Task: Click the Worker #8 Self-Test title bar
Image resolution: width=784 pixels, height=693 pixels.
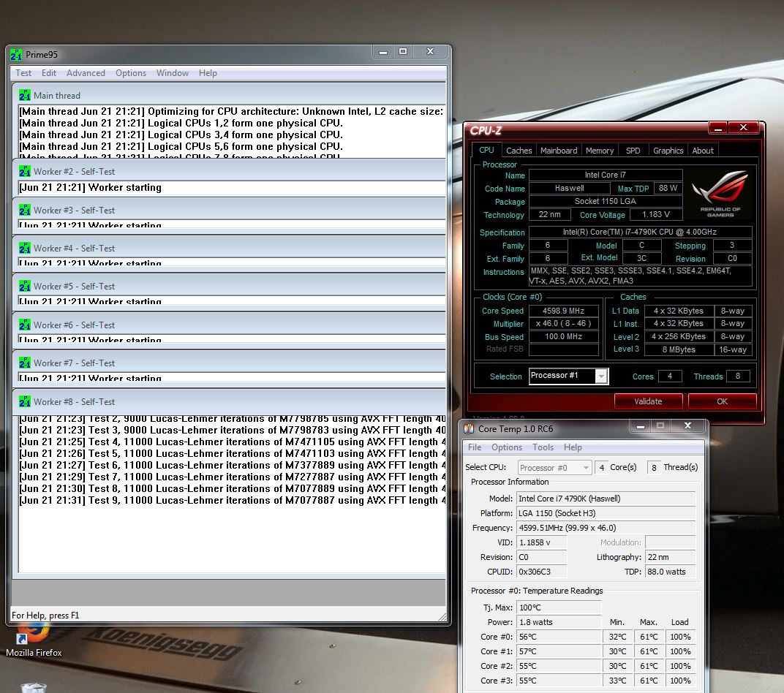Action: point(229,402)
